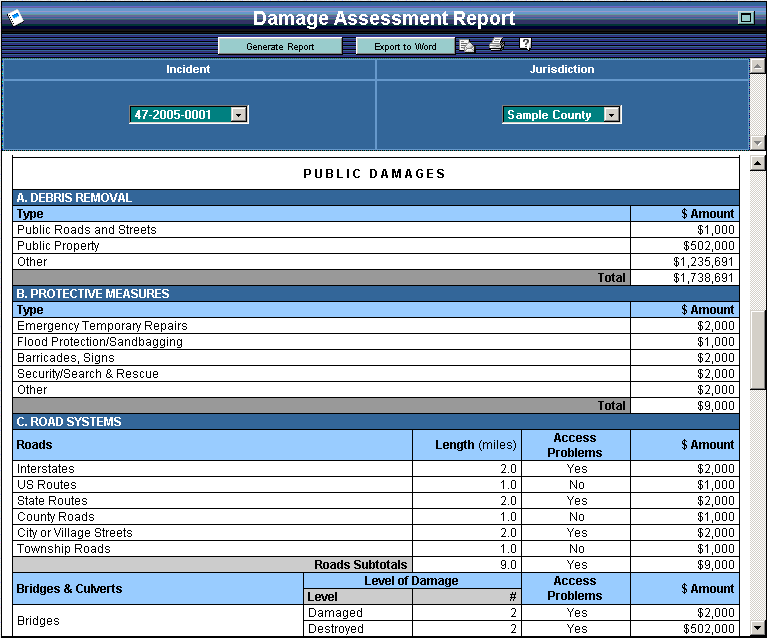Viewport: 767px width, 638px height.
Task: Click the filter panel scroll up arrow
Action: tap(757, 67)
